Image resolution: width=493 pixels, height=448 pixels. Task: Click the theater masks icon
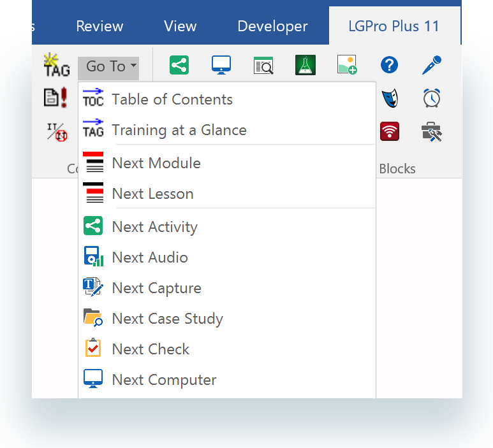pyautogui.click(x=390, y=98)
